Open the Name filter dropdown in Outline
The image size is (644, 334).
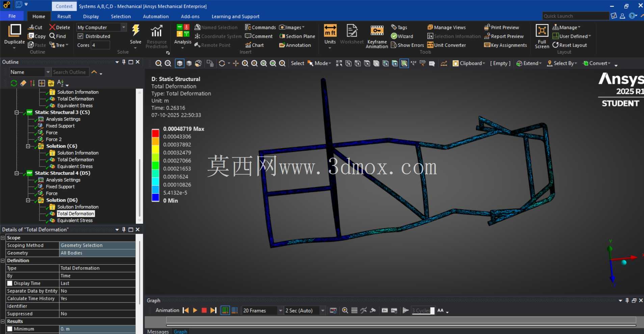pyautogui.click(x=48, y=72)
